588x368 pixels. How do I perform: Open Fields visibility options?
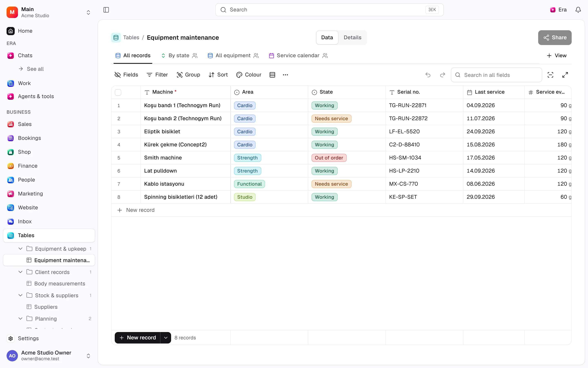(x=126, y=75)
